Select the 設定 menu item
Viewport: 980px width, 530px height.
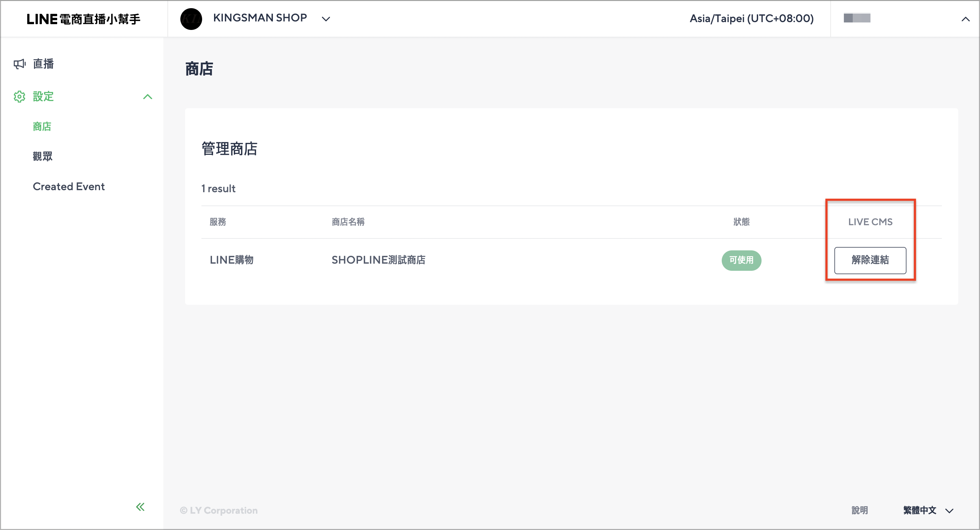(x=43, y=97)
